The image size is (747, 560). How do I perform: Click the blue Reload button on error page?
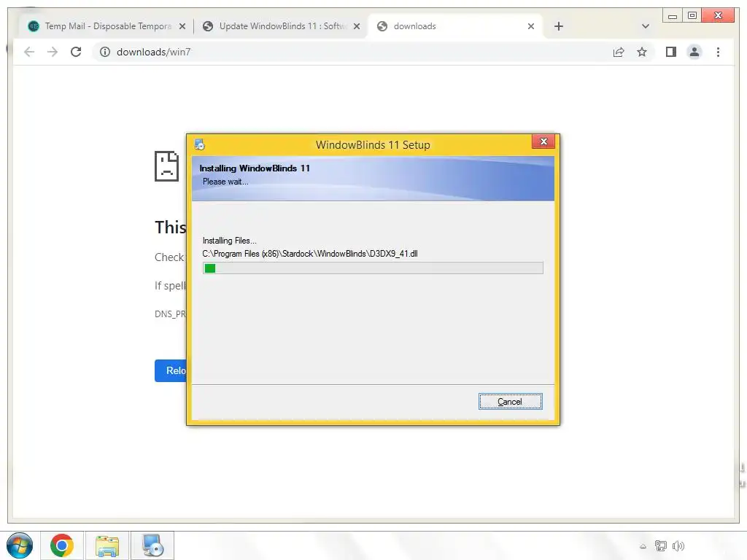(x=171, y=370)
